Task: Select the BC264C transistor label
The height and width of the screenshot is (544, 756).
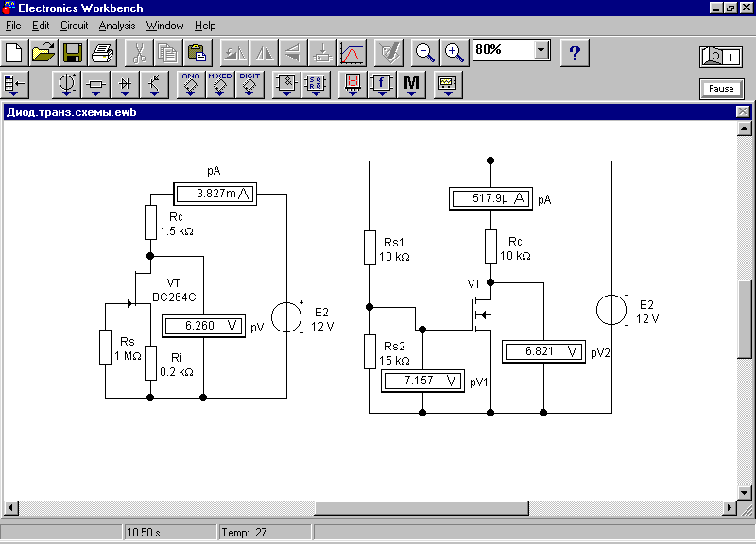Action: (x=174, y=297)
